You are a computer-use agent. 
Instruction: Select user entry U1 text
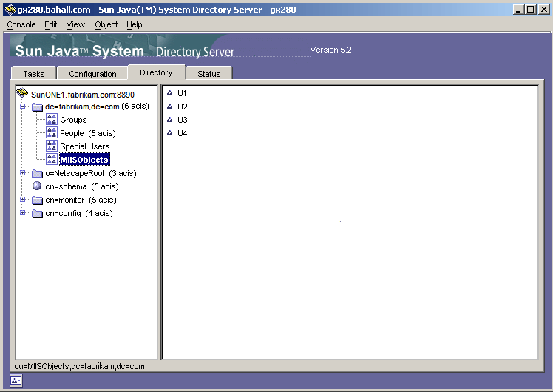pyautogui.click(x=182, y=93)
